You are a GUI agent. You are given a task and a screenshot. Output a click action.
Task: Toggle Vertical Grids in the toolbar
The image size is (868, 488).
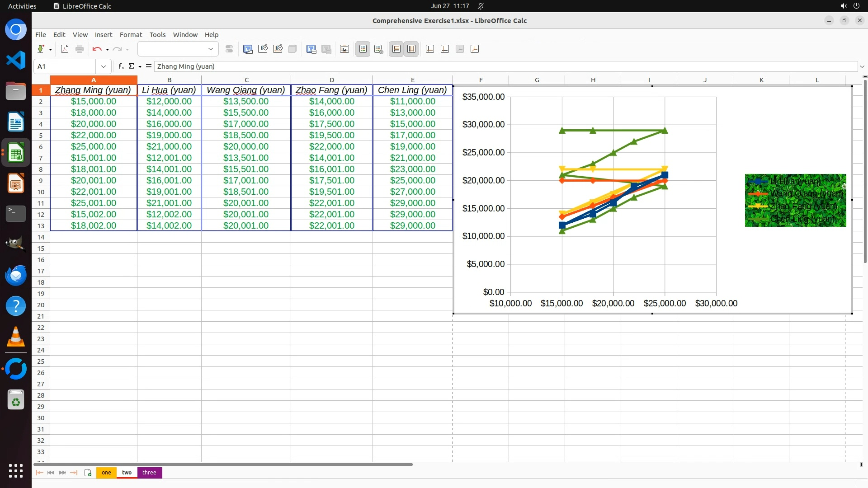(x=411, y=49)
